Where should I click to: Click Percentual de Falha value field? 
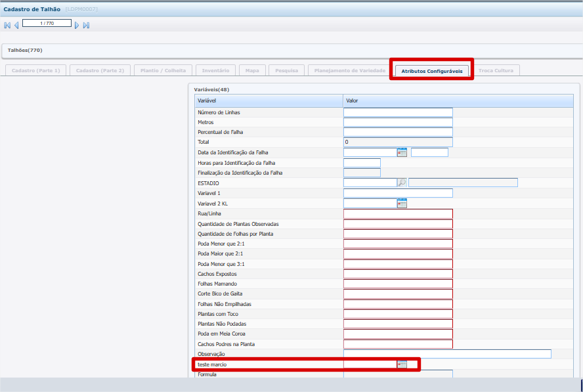[x=398, y=132]
